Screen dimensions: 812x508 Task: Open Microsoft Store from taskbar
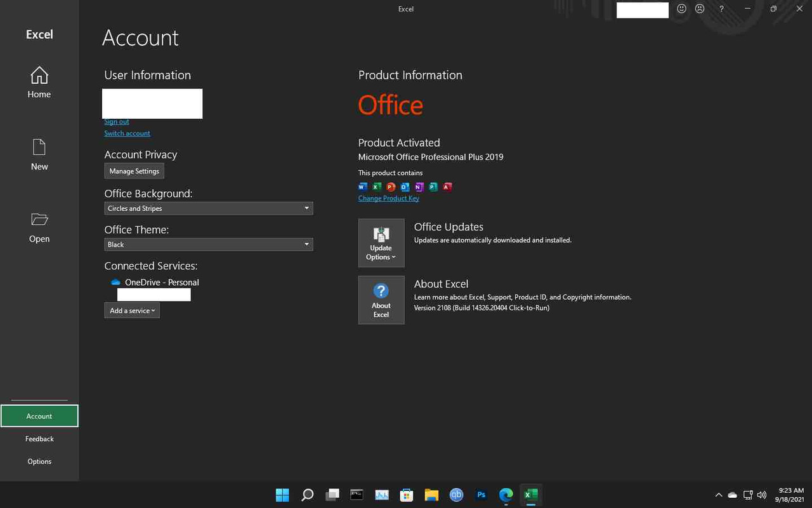click(407, 495)
